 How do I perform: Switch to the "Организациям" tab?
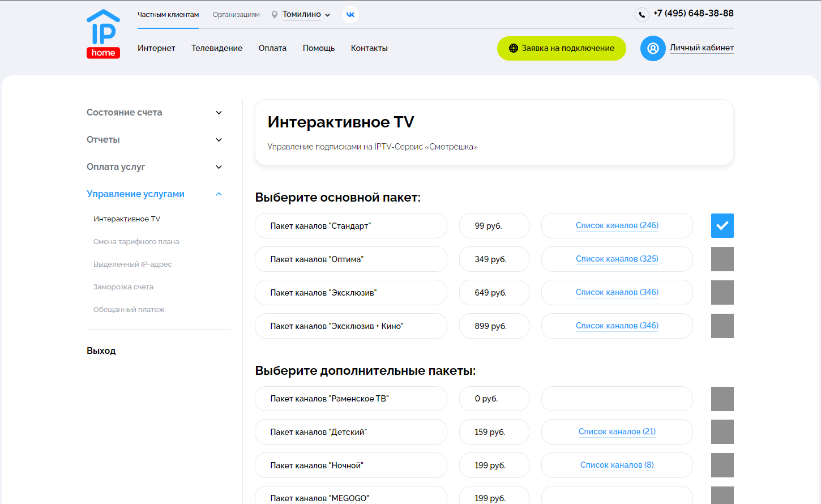(236, 15)
